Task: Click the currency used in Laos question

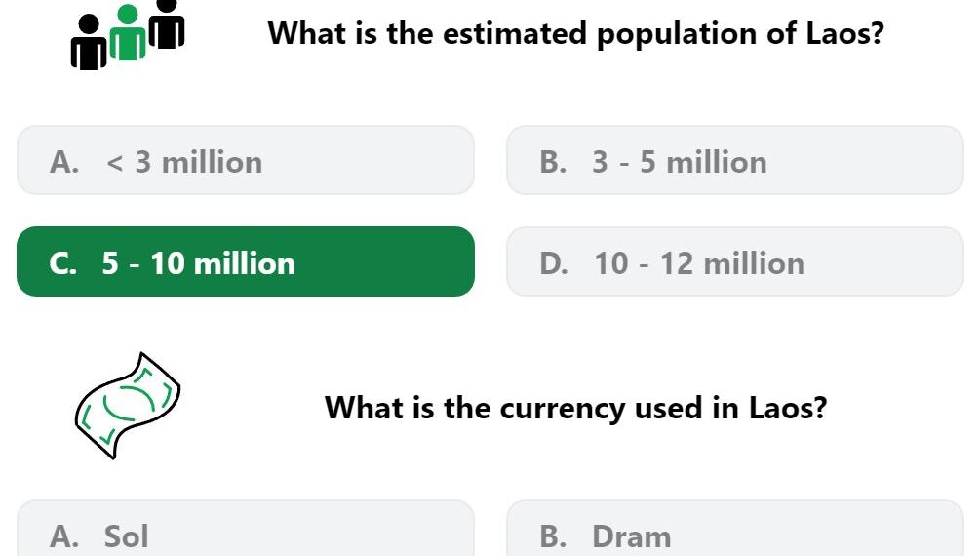Action: click(x=575, y=408)
